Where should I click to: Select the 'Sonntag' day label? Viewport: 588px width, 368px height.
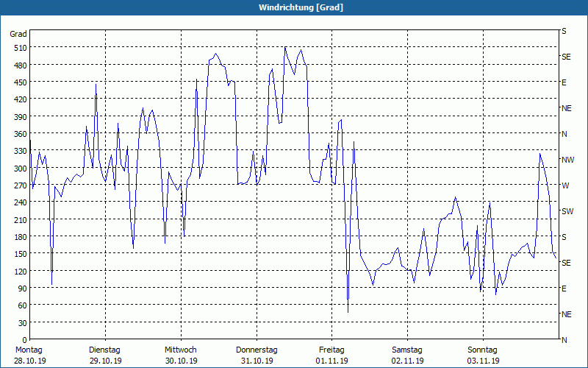(482, 350)
